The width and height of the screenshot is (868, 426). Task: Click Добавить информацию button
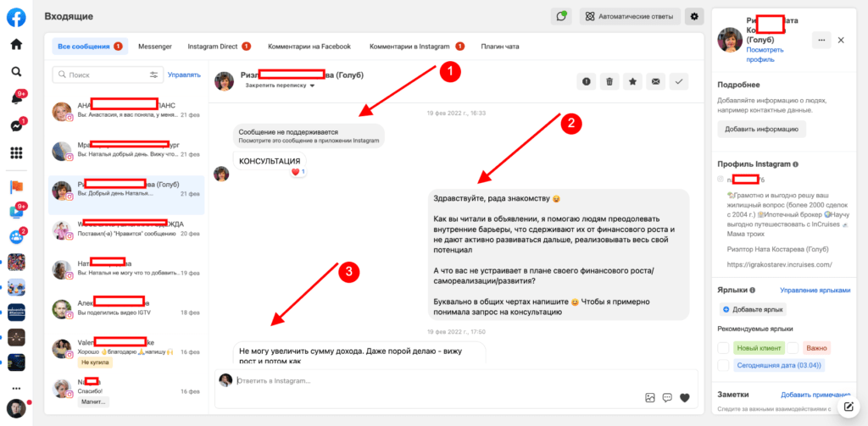click(x=762, y=129)
